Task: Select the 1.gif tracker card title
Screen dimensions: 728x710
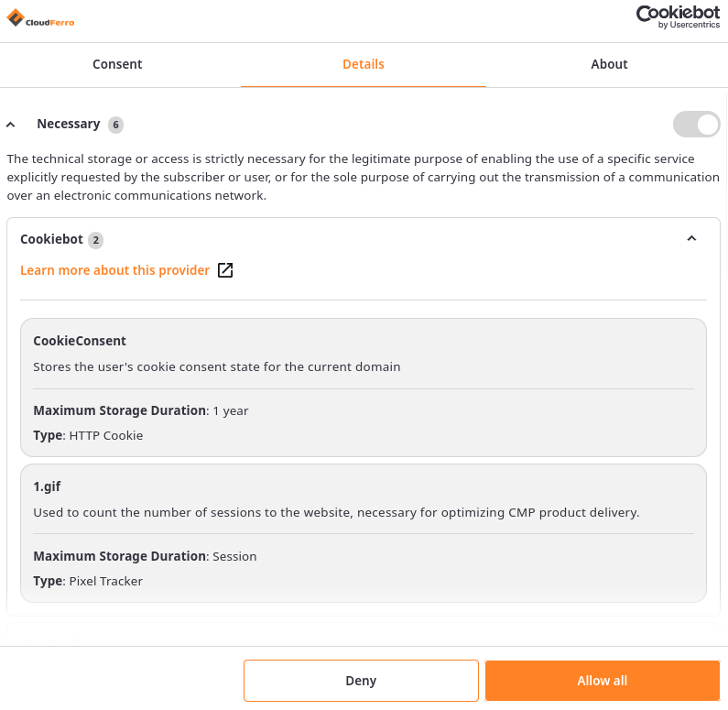Action: click(x=47, y=486)
